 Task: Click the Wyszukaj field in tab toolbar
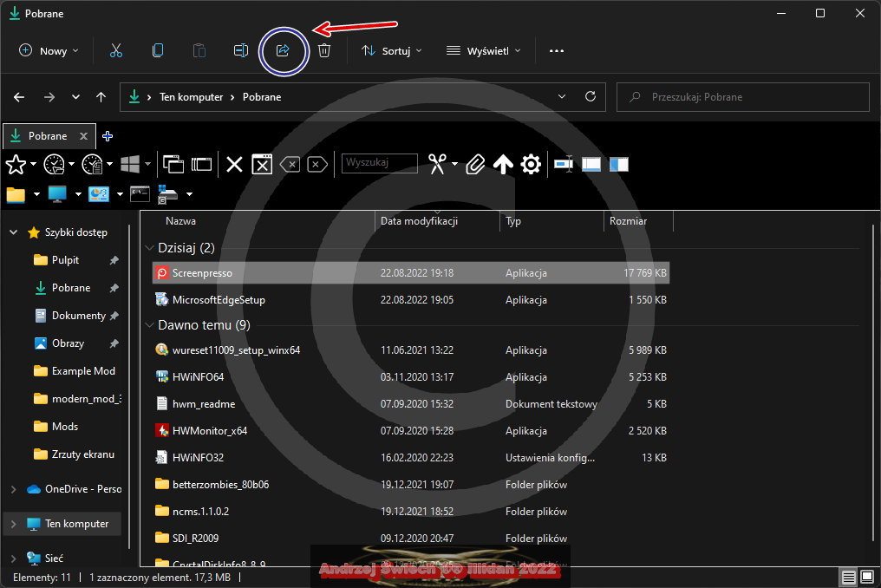pyautogui.click(x=379, y=163)
